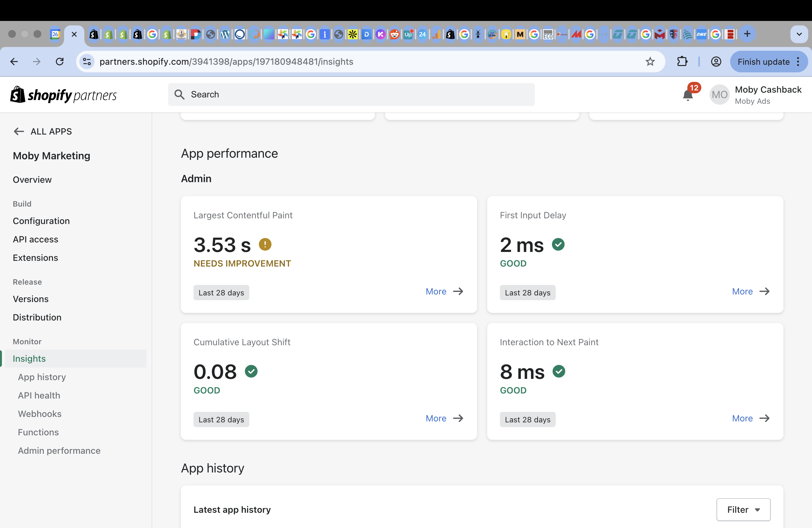Screen dimensions: 812x528
Task: Click the green check next to 0.08
Action: click(251, 371)
